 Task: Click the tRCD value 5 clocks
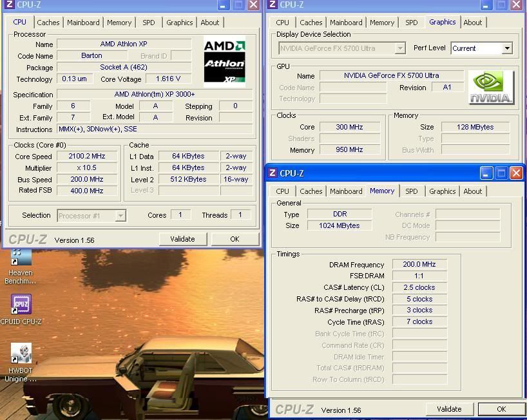[419, 299]
